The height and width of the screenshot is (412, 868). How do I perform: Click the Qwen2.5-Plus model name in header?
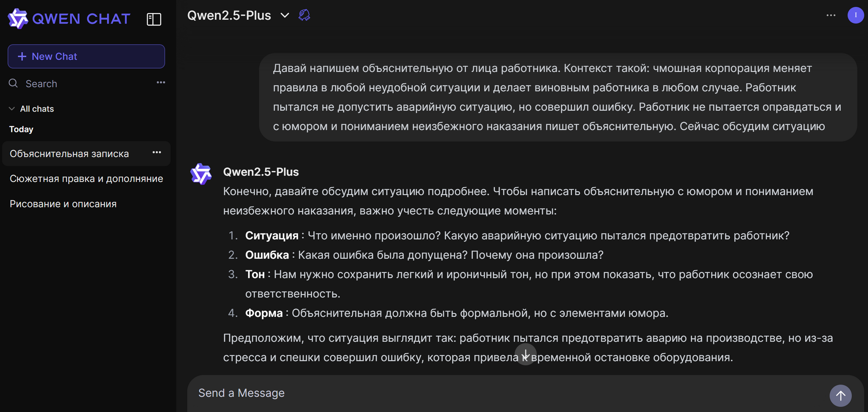pos(229,16)
